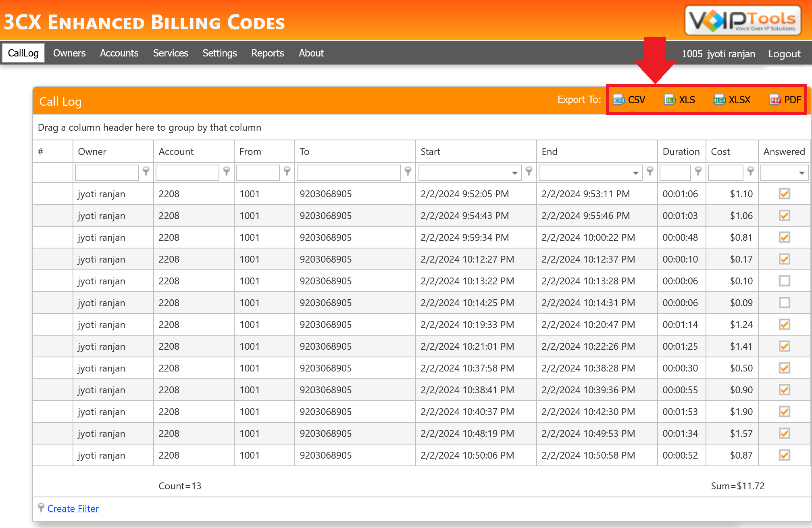Uncheck Answered on the 10:50:06 PM row
Viewport: 812px width, 528px height.
tap(784, 455)
